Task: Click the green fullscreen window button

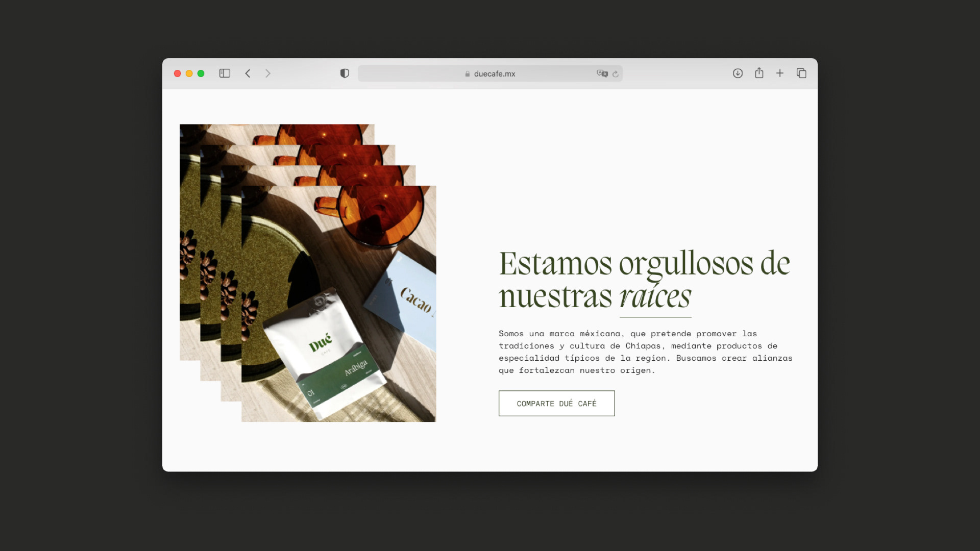Action: coord(201,73)
